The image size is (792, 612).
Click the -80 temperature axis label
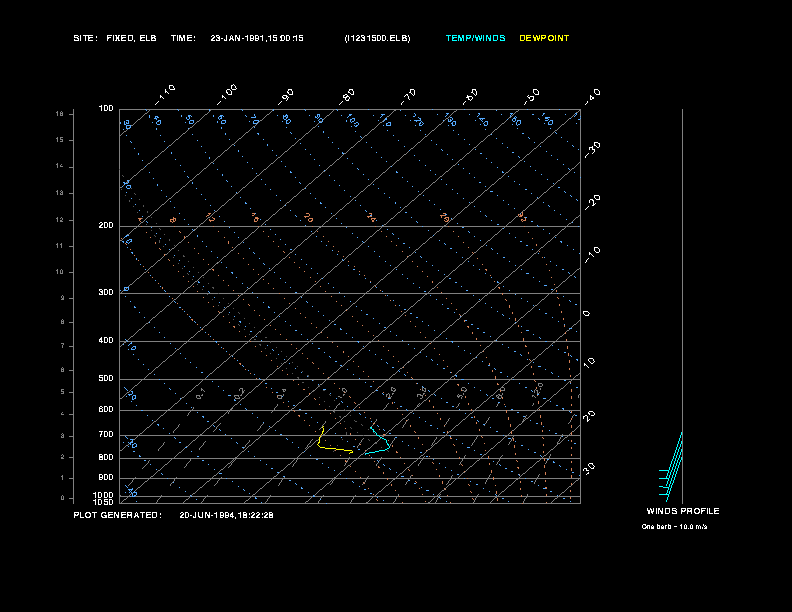(347, 97)
